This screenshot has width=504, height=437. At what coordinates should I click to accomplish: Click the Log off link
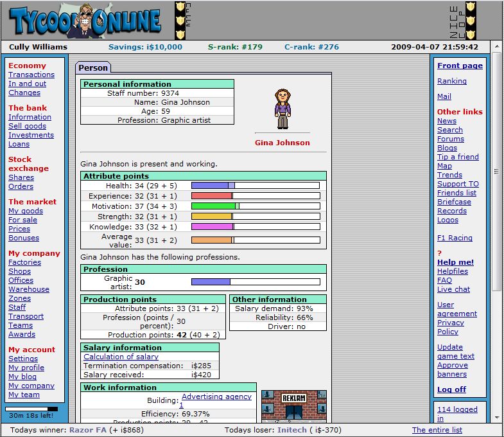[x=451, y=389]
